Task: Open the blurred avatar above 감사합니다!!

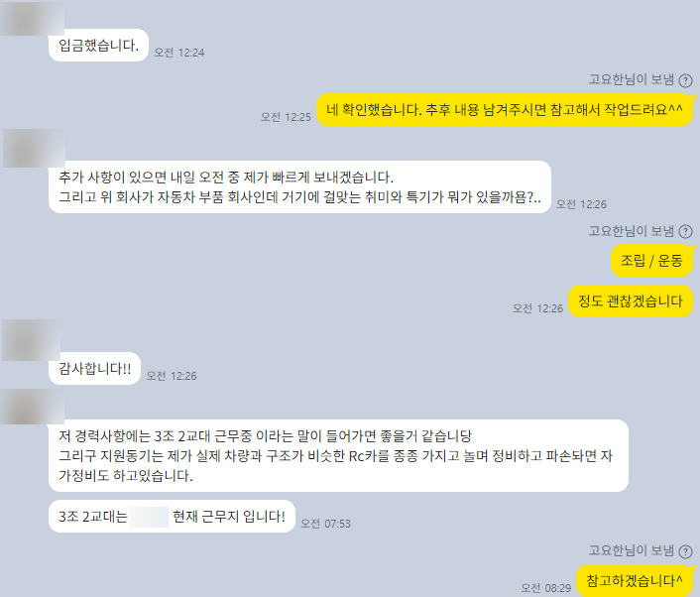Action: (32, 340)
